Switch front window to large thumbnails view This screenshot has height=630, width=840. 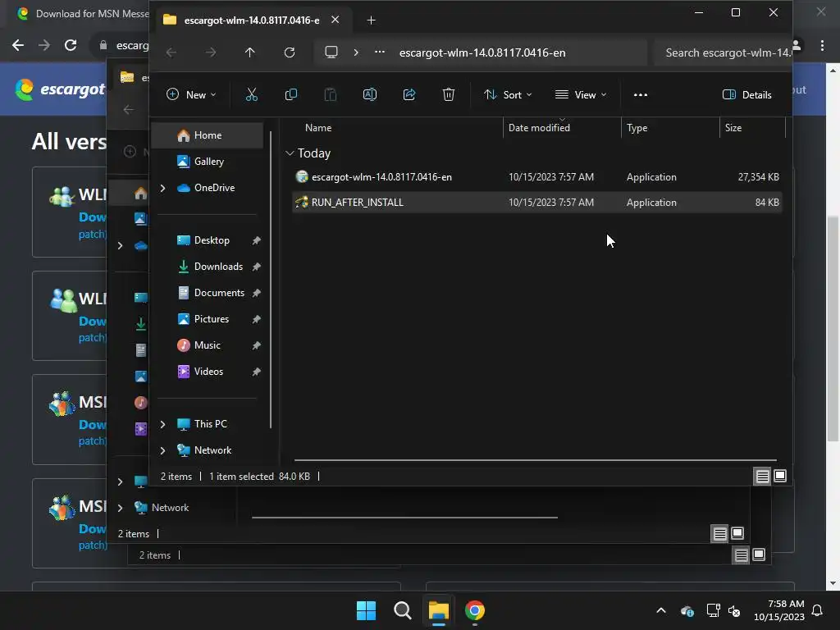click(x=780, y=477)
